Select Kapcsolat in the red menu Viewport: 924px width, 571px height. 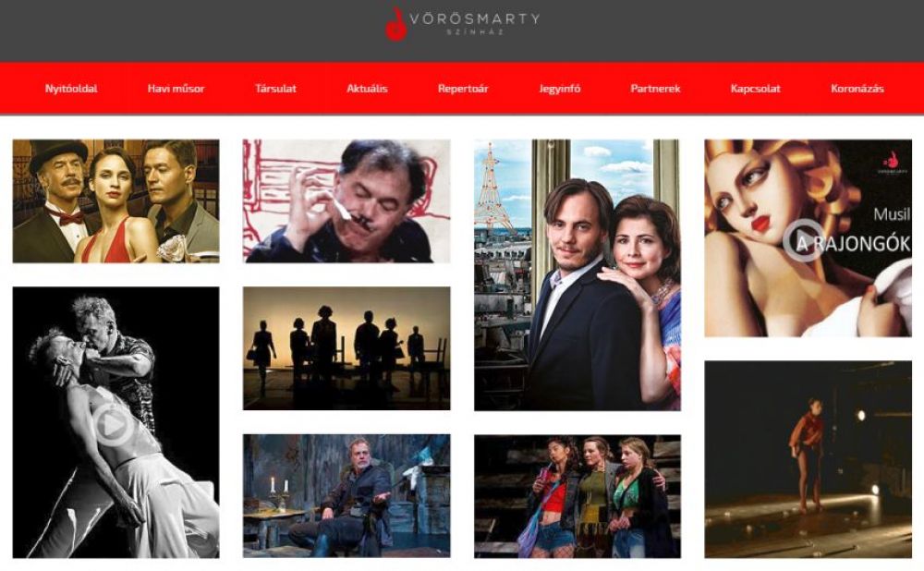755,89
